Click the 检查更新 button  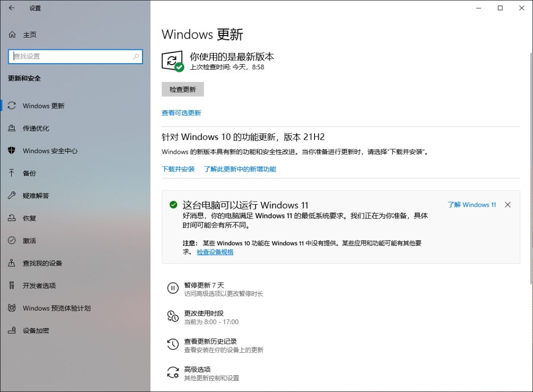click(x=183, y=89)
